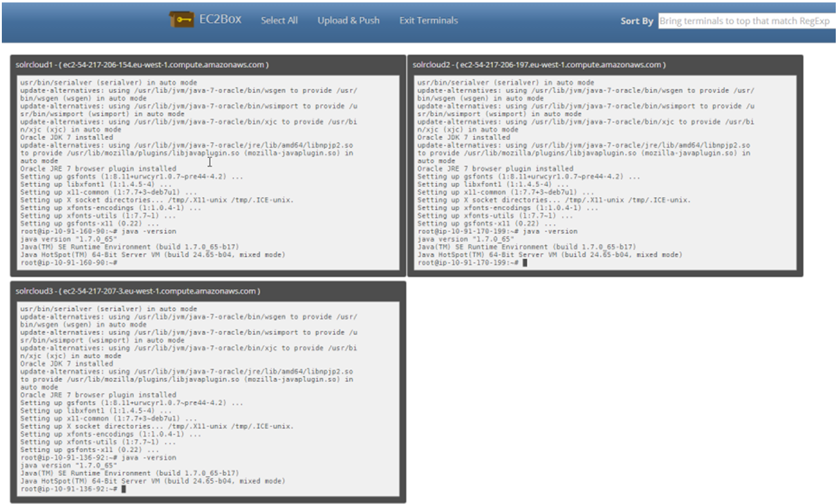
Task: Click 'Setting up xfonts-encodings' line in solrcloud1
Action: point(110,208)
